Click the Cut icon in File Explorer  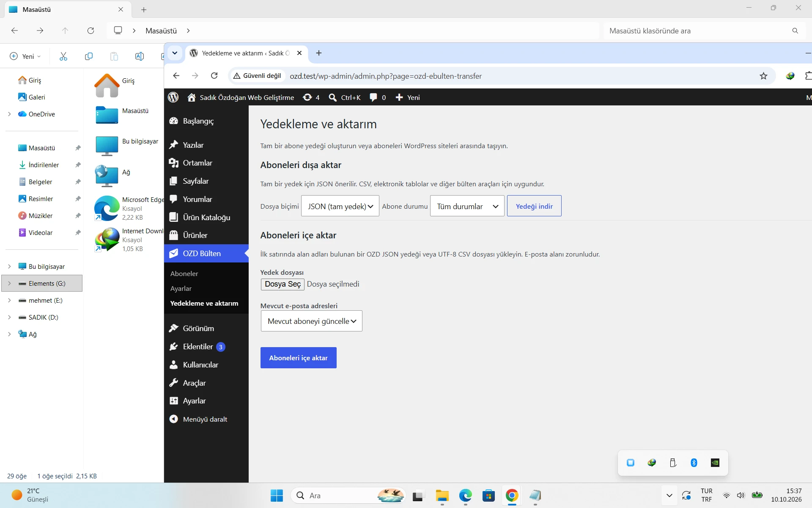63,56
